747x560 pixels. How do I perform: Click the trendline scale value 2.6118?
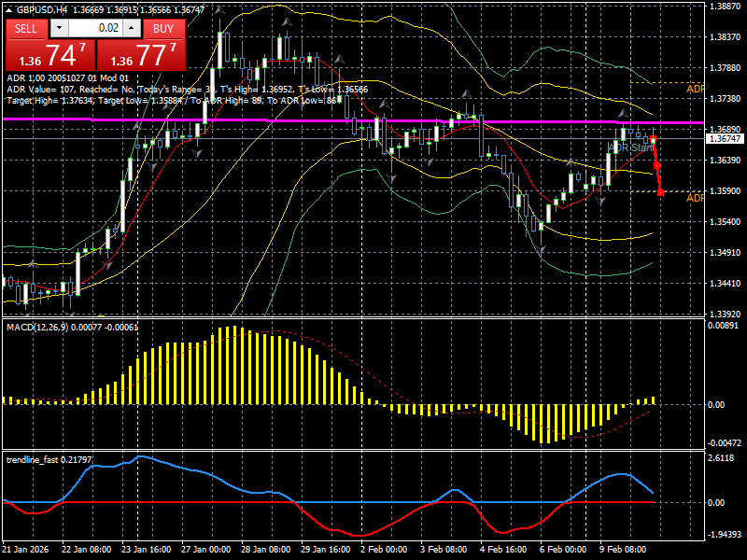point(721,458)
